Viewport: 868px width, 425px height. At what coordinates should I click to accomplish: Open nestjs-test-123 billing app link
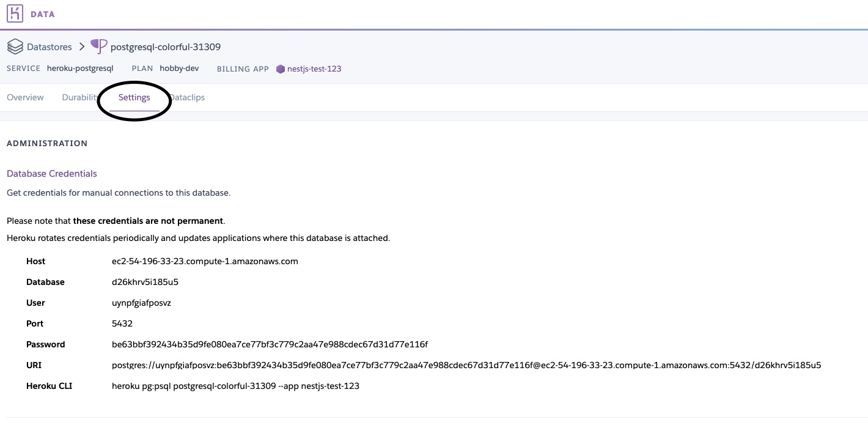click(314, 68)
